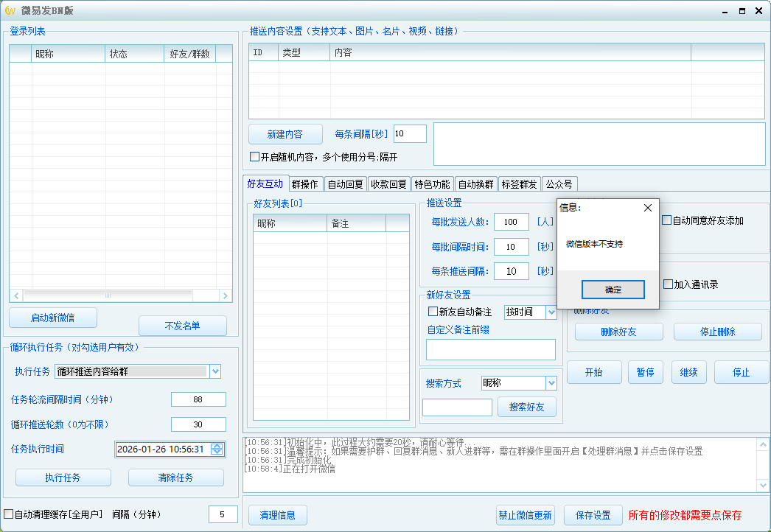Select the 特色功能 tab
The image size is (771, 532).
(x=431, y=183)
